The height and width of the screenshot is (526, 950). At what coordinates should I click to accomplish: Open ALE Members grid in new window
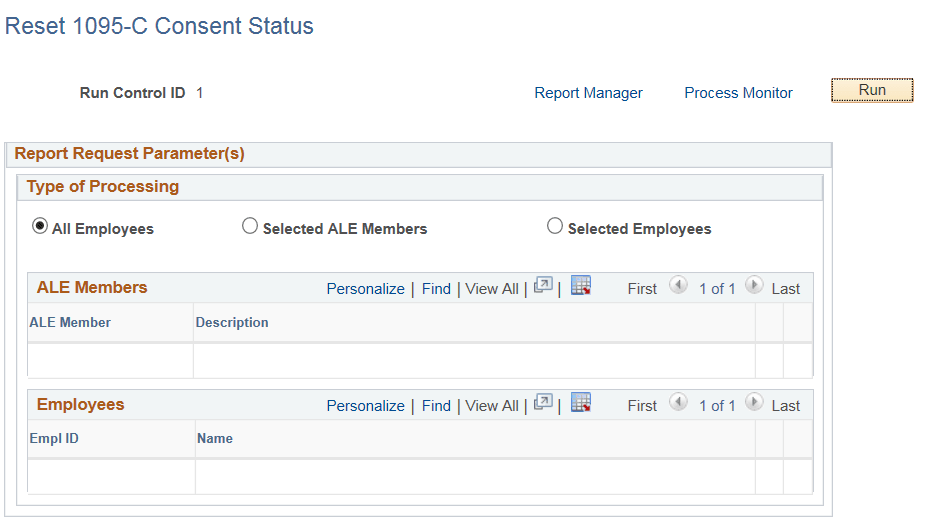[x=543, y=287]
